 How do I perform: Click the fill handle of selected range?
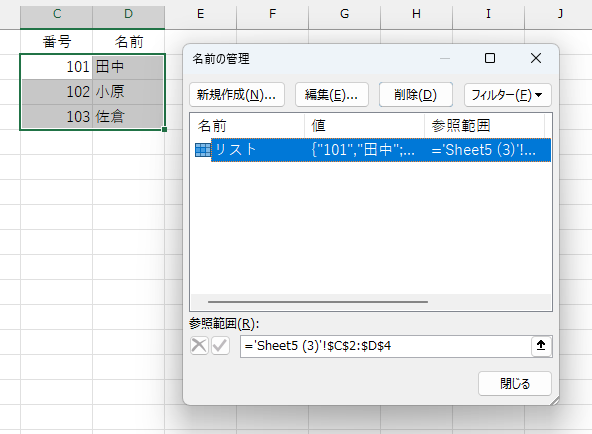(x=164, y=129)
